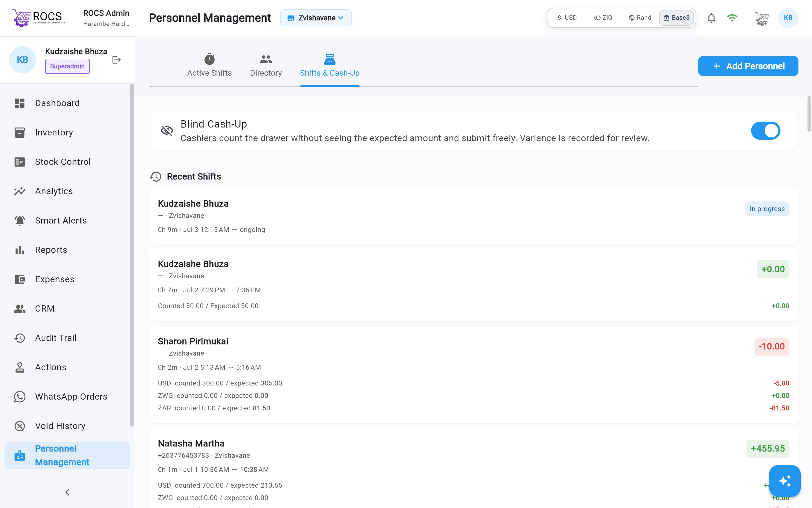Viewport: 812px width, 508px height.
Task: Click the -5.00 USD variance value
Action: (x=781, y=383)
